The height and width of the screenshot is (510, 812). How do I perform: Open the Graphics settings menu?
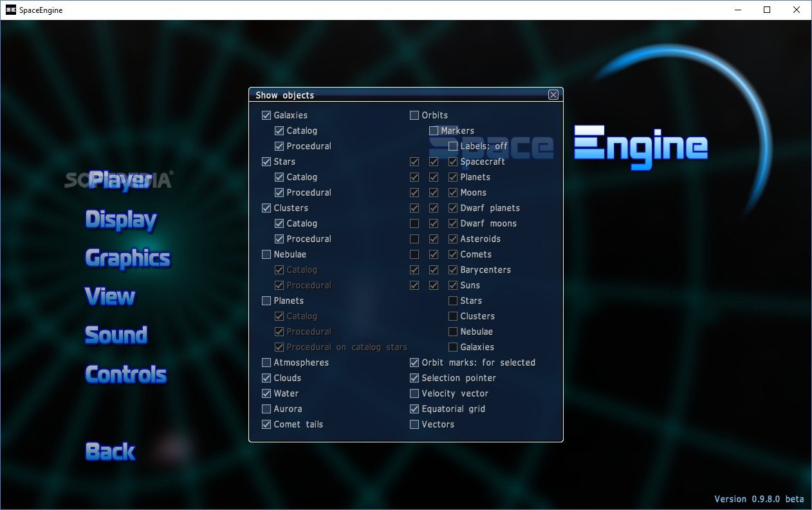[x=127, y=258]
